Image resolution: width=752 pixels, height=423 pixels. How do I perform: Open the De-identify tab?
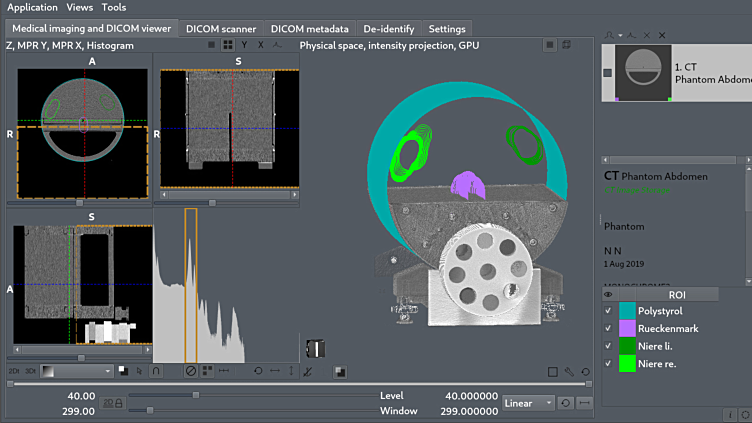pos(388,29)
